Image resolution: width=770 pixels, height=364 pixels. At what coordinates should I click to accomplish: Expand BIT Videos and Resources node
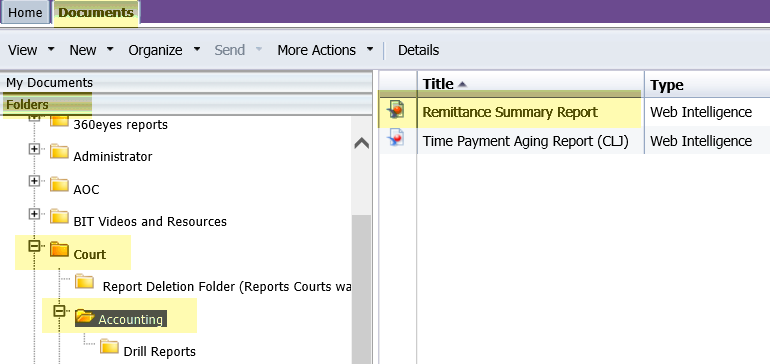pos(34,214)
